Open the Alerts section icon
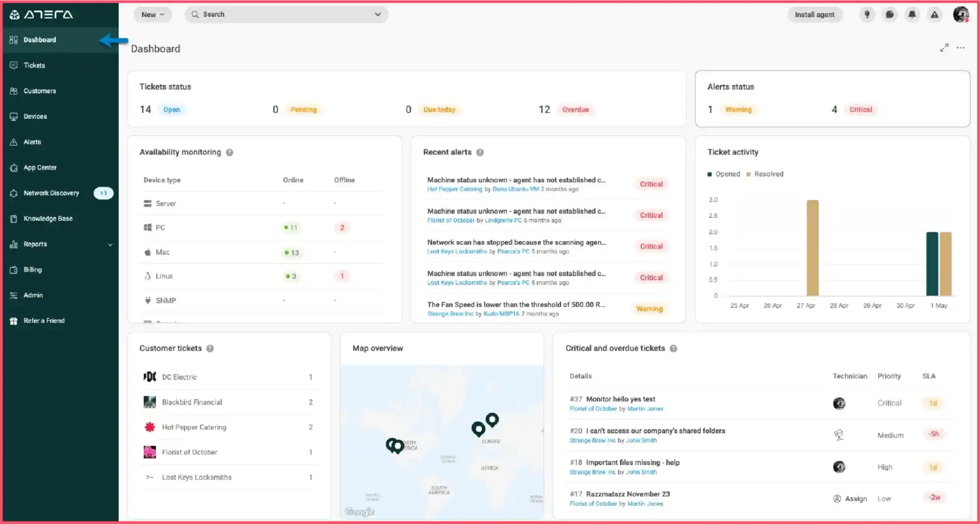Screen dimensions: 980x524 (13, 142)
